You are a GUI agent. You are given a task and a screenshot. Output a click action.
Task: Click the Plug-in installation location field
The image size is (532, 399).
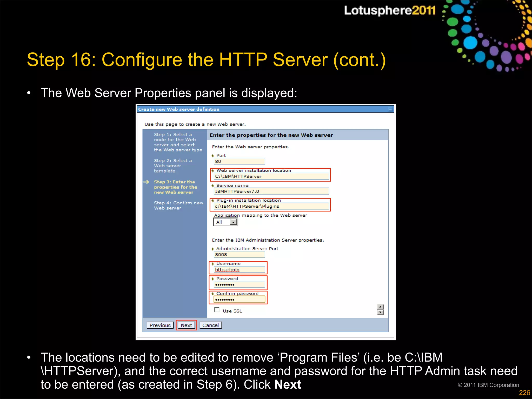point(271,206)
